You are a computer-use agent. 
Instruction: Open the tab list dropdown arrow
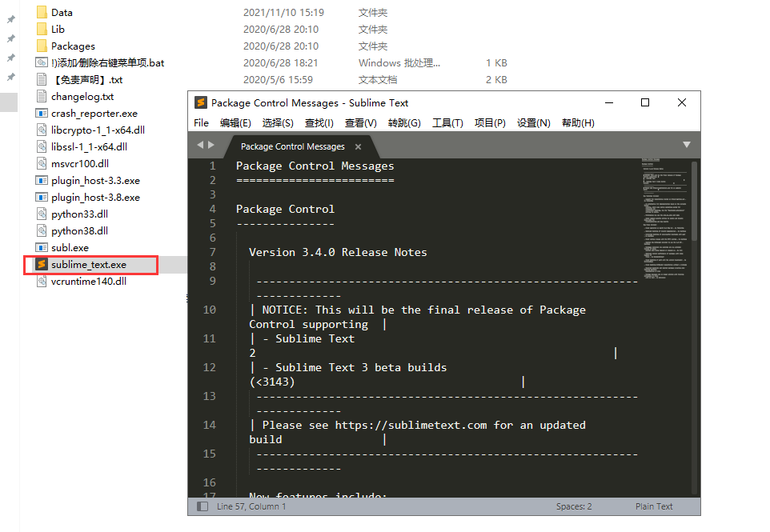coord(687,144)
